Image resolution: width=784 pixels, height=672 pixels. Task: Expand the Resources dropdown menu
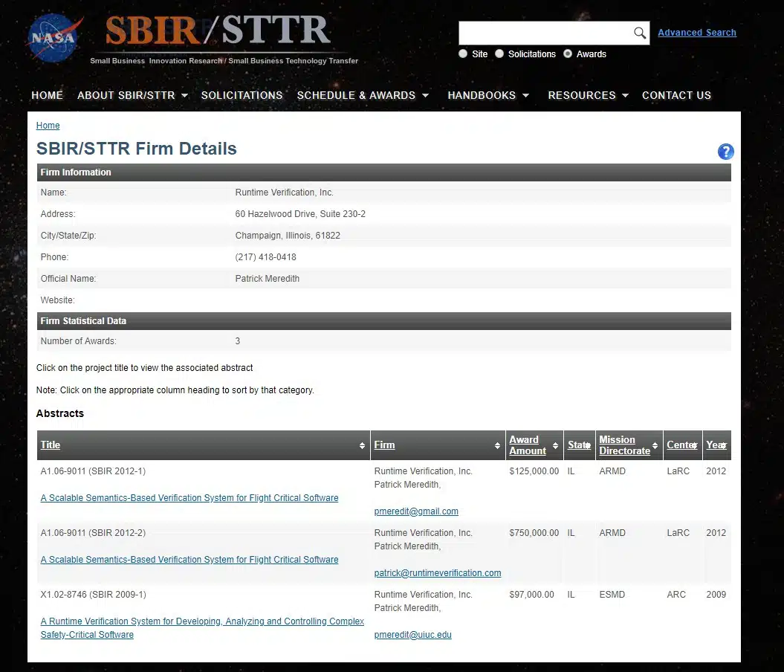pos(626,95)
